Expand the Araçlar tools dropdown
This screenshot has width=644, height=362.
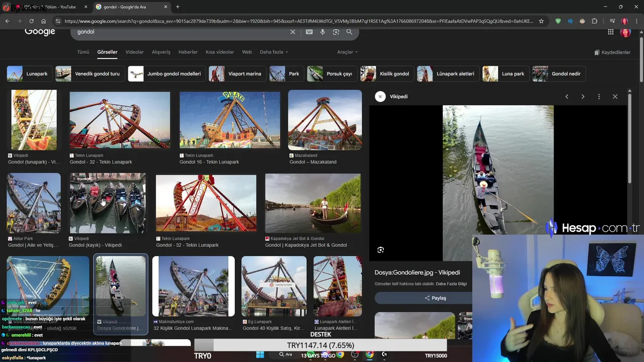point(347,52)
